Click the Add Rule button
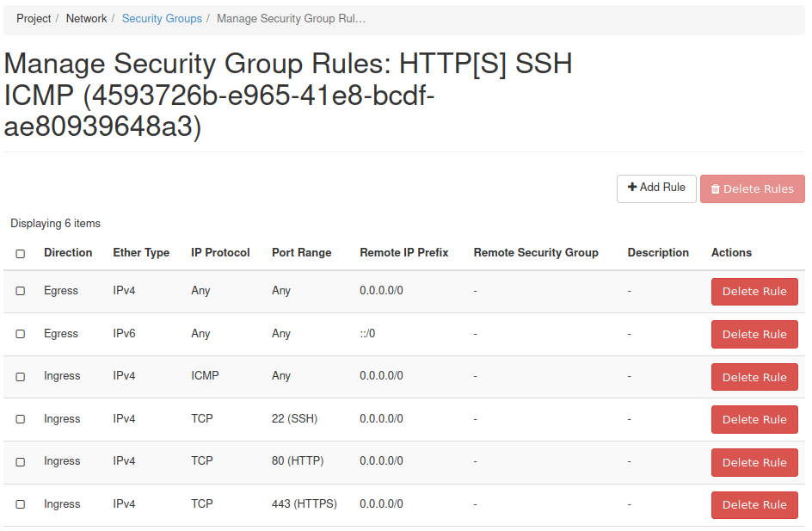This screenshot has width=812, height=531. pyautogui.click(x=656, y=188)
